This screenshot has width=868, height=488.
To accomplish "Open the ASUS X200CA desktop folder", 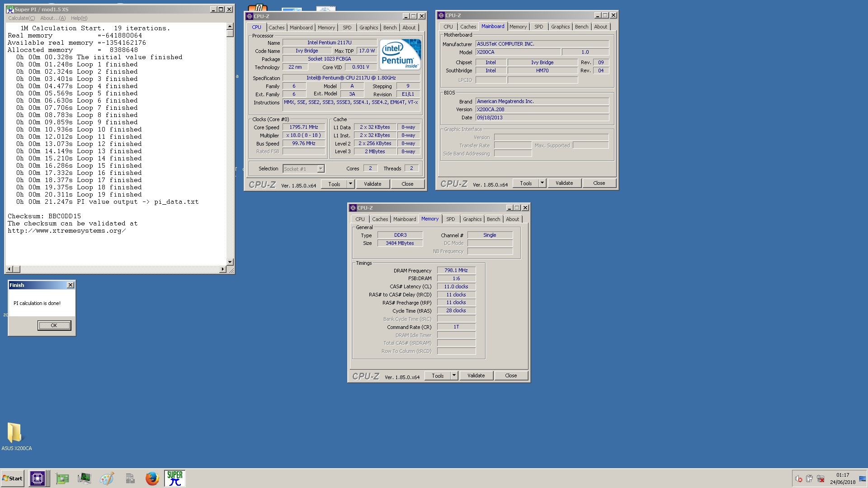I will 16,436.
